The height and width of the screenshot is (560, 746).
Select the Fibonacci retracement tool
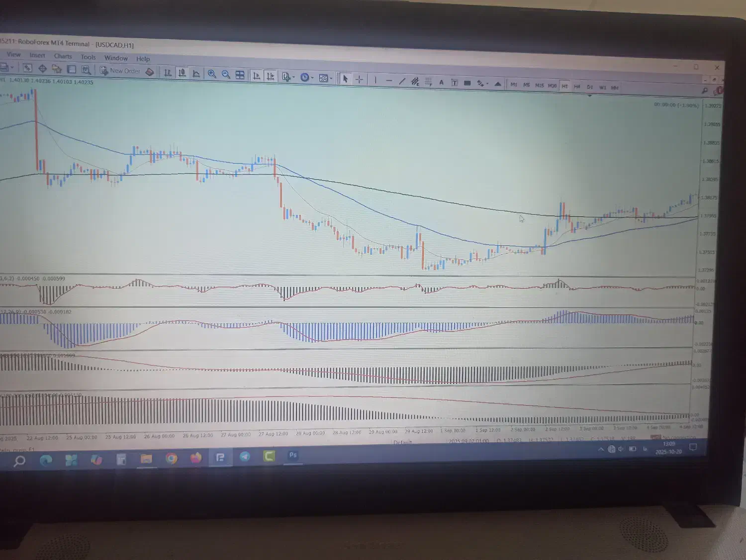tap(428, 82)
